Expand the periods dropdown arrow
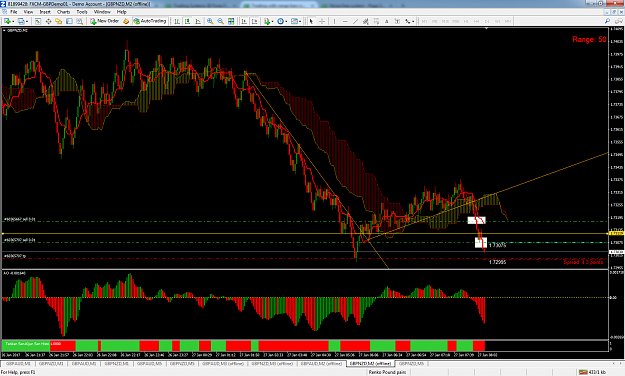Screen dimensions: 625x376 [286, 22]
